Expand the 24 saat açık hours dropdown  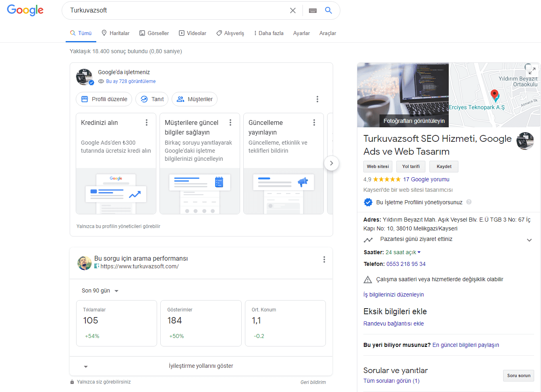tap(403, 252)
